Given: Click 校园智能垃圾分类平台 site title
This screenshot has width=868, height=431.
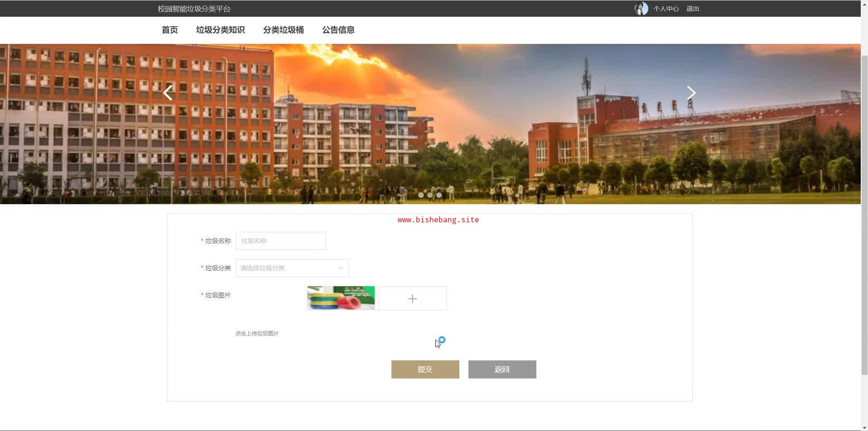Looking at the screenshot, I should tap(194, 9).
